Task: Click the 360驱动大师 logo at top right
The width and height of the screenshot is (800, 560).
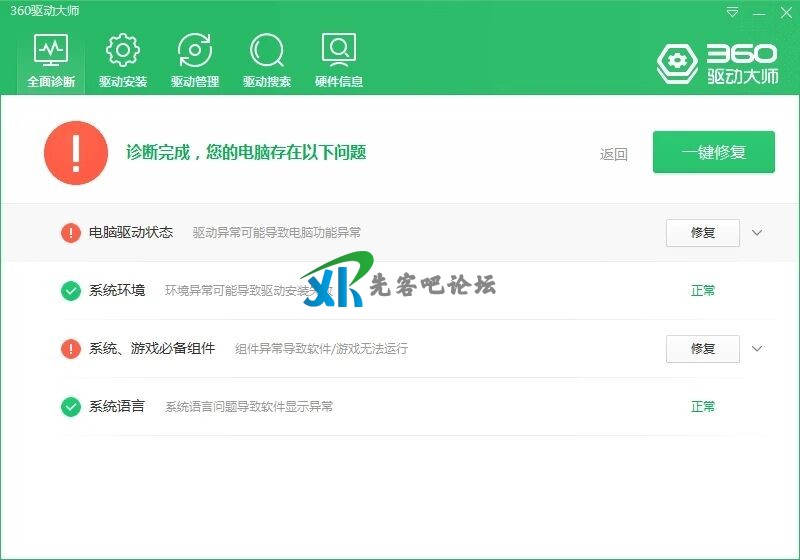Action: [x=718, y=63]
